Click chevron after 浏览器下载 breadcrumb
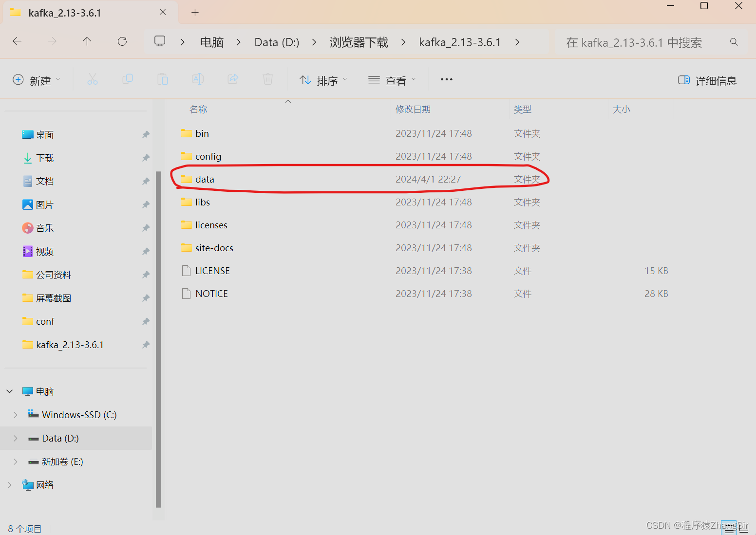 pos(403,42)
